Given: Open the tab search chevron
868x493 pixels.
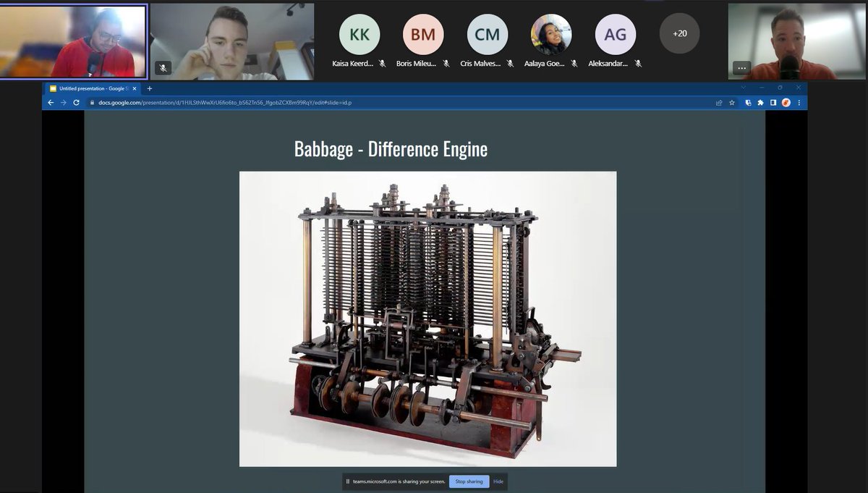Looking at the screenshot, I should (x=743, y=88).
